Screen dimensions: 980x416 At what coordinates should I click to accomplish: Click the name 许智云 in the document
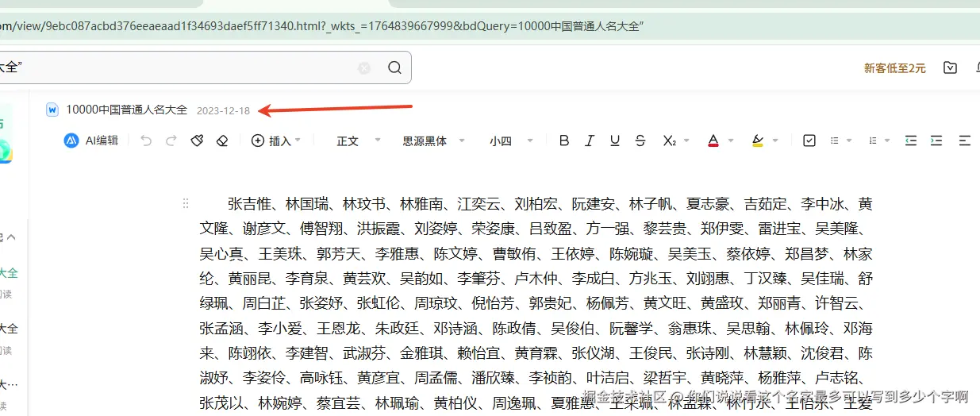[838, 304]
